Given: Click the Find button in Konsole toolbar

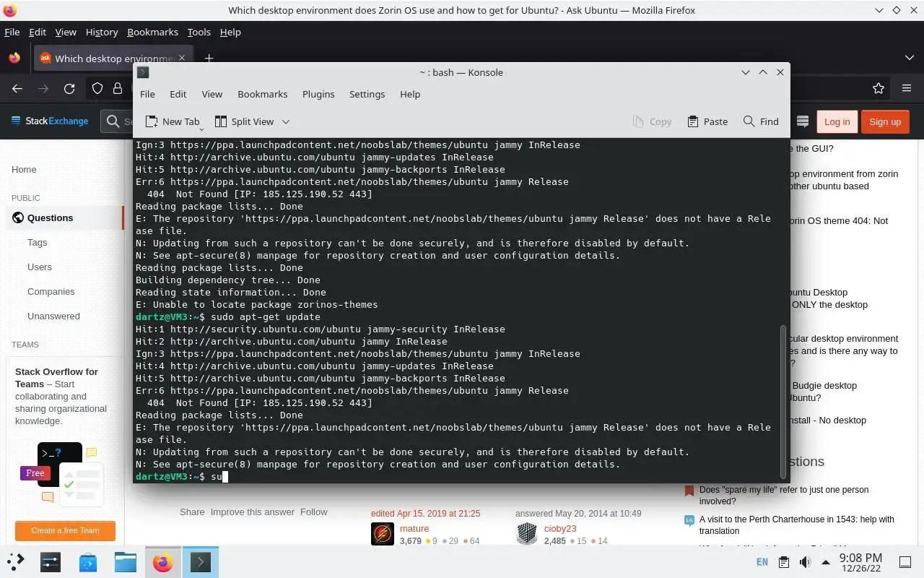Looking at the screenshot, I should tap(761, 121).
